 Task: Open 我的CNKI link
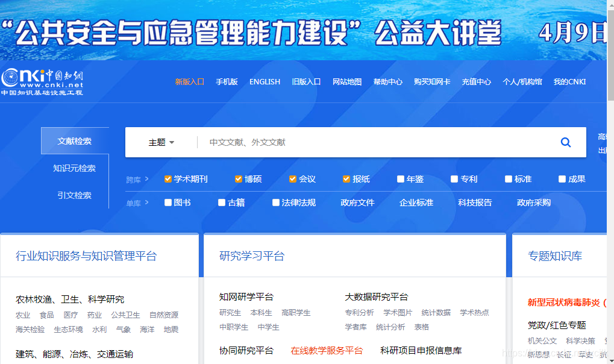click(x=569, y=82)
